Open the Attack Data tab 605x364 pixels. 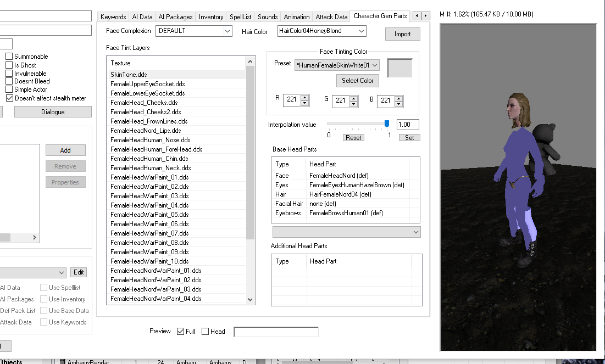point(331,17)
